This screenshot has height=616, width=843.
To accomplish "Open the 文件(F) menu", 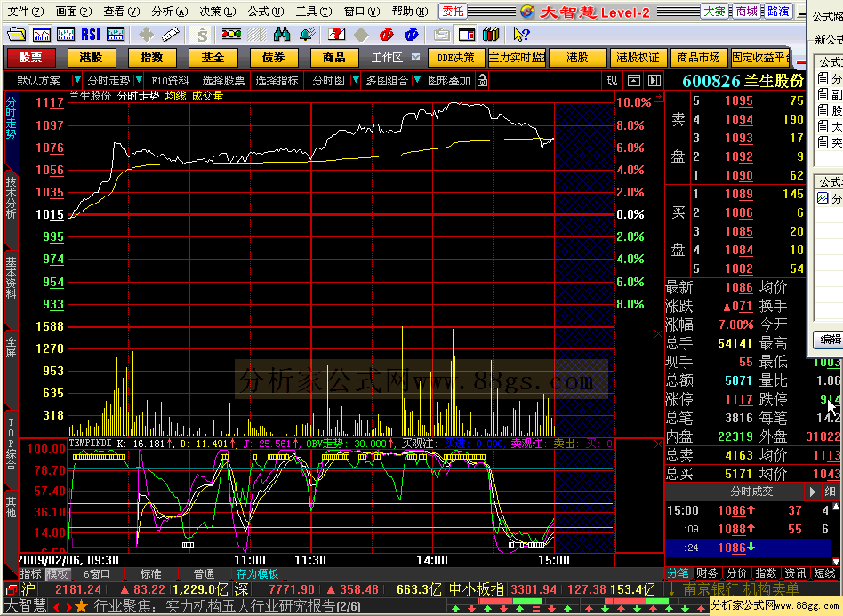I will [x=25, y=12].
